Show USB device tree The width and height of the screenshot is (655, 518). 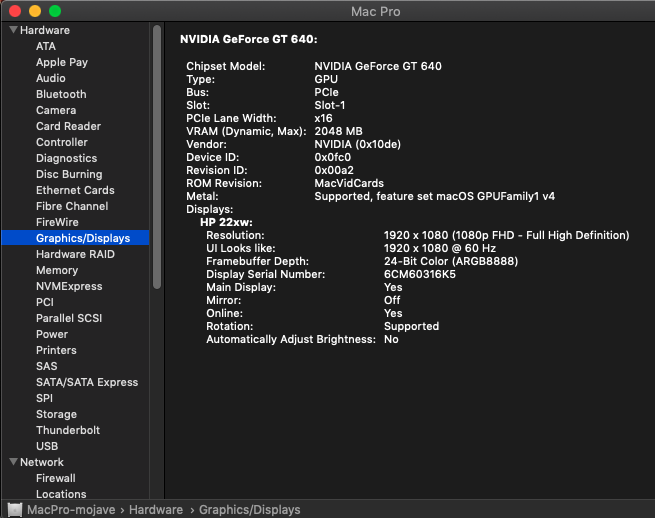[47, 446]
